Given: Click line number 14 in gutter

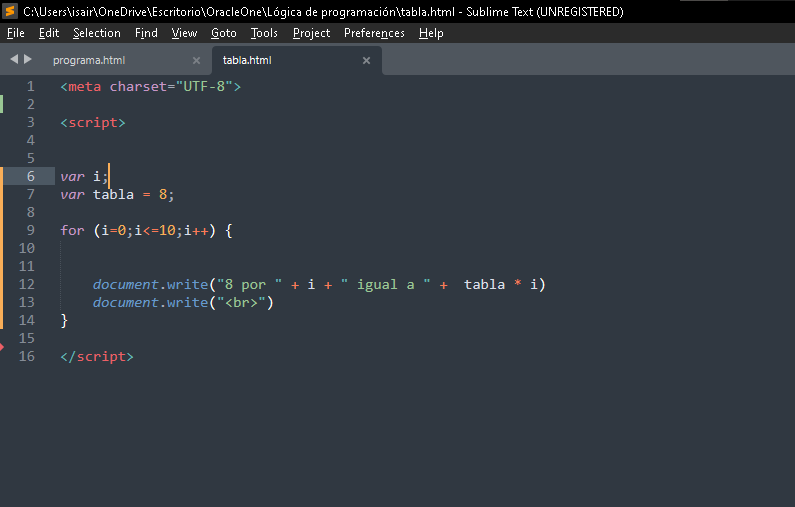Looking at the screenshot, I should [x=27, y=320].
